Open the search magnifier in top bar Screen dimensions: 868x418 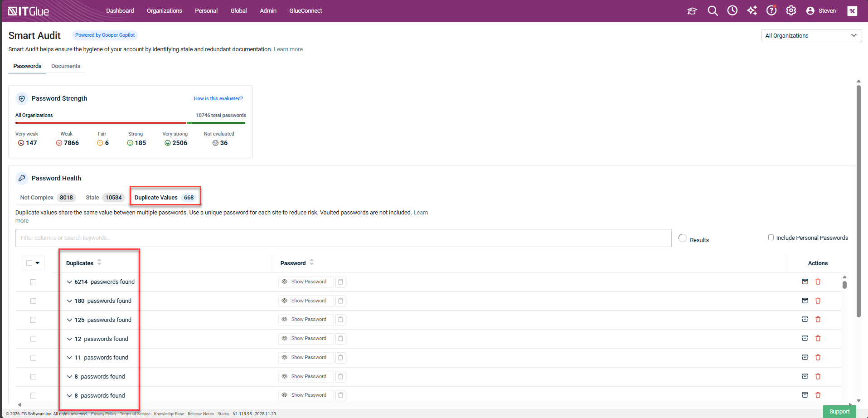(713, 11)
